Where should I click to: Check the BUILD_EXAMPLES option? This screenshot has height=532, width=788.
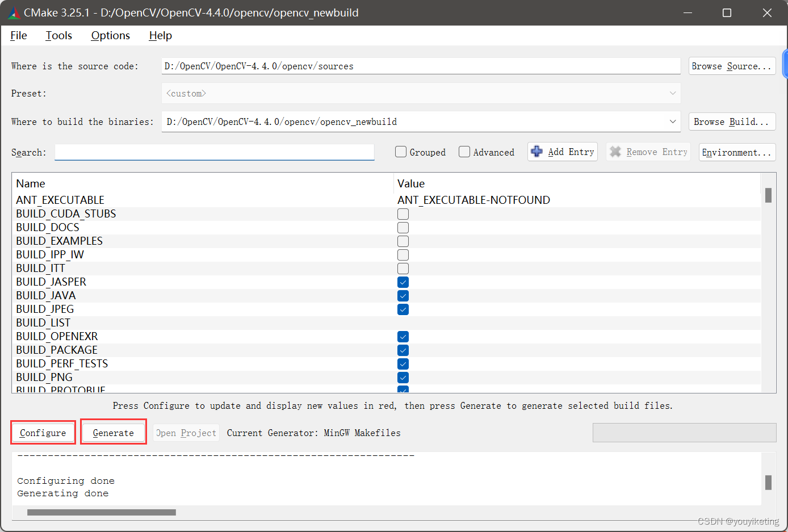click(x=403, y=241)
